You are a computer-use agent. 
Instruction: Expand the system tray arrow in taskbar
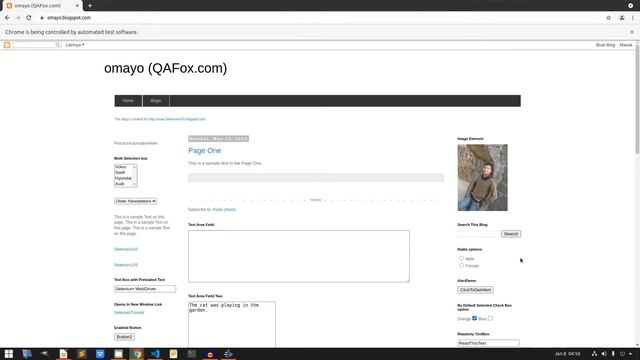[x=631, y=354]
